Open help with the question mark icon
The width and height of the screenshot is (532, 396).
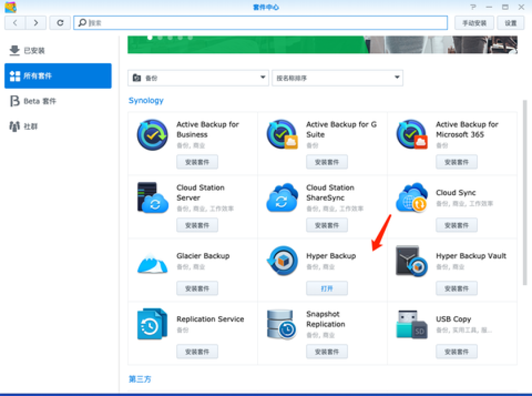473,7
